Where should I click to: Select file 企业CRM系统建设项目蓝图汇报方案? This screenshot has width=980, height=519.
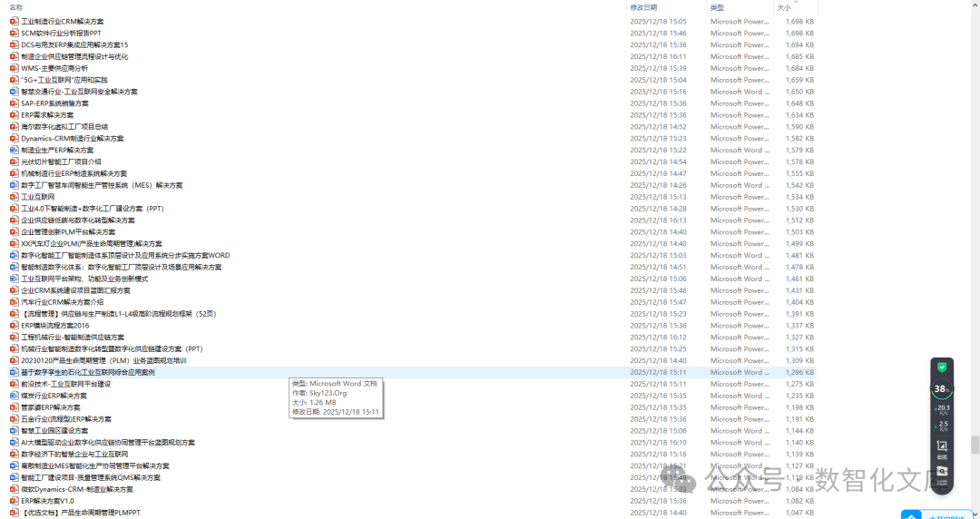75,290
